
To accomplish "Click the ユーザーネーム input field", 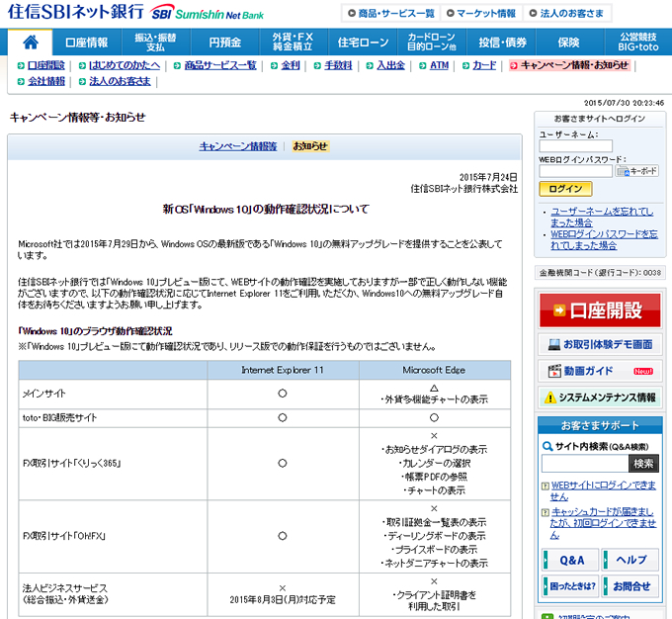I will (x=575, y=146).
